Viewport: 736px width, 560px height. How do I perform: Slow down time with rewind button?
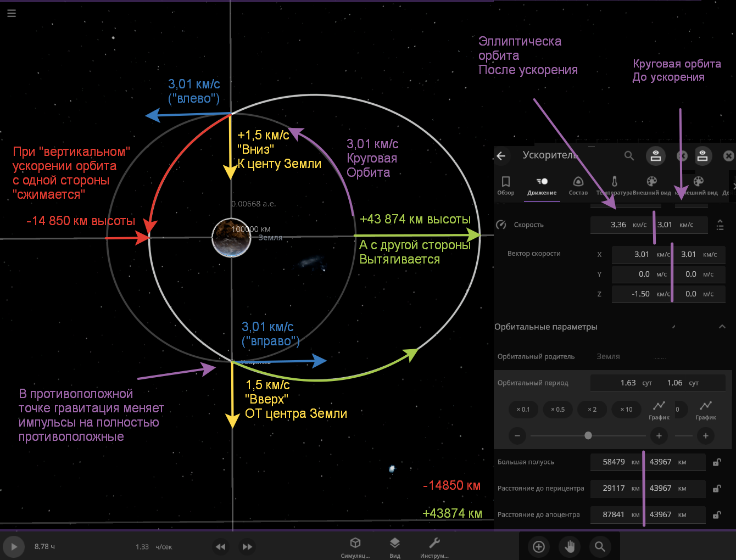[220, 547]
